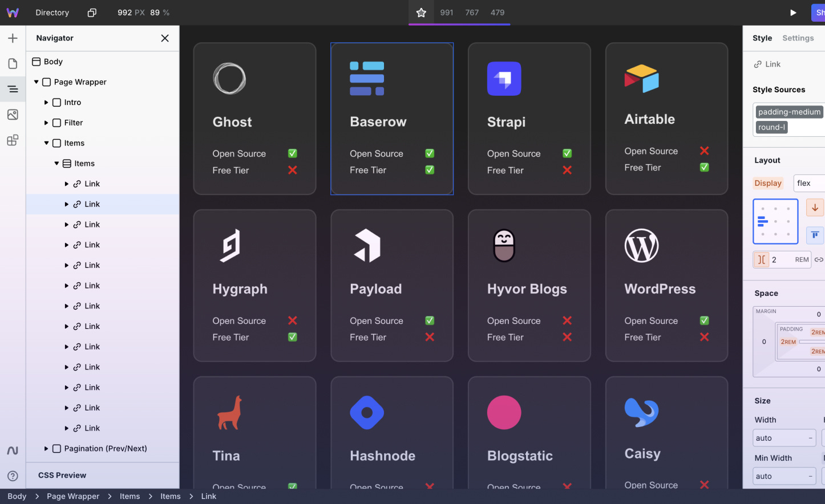
Task: Expand Pagination (Prev/Next) node
Action: point(46,449)
